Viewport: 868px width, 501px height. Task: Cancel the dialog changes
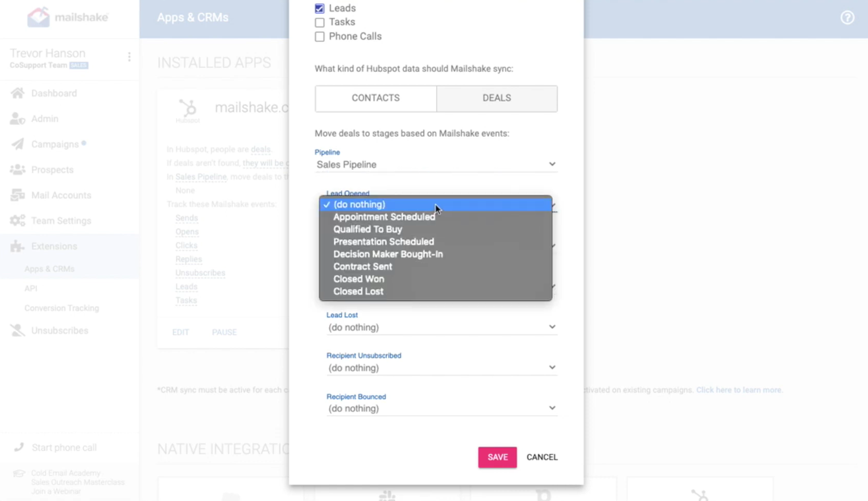pyautogui.click(x=541, y=457)
